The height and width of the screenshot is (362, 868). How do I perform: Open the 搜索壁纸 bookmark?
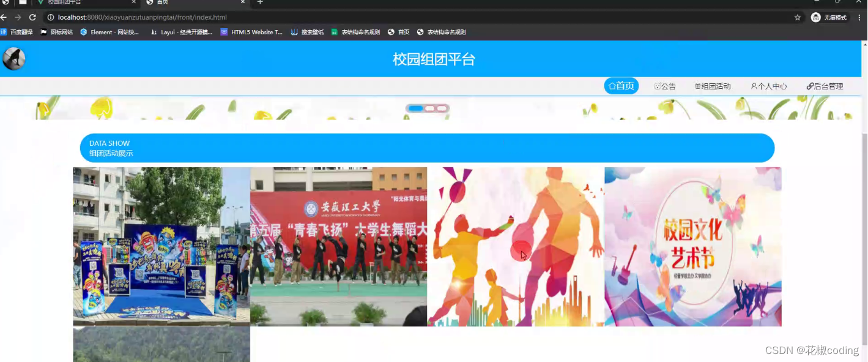[307, 32]
